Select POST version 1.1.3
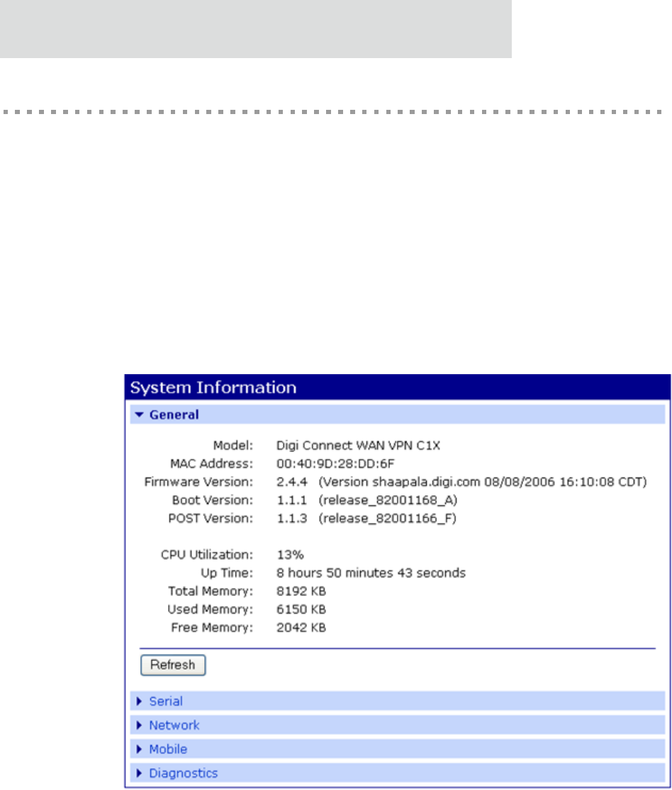 click(x=292, y=518)
